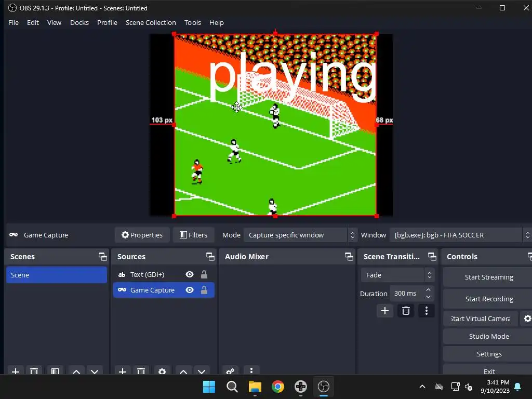Open View menu
Image resolution: width=532 pixels, height=399 pixels.
coord(54,22)
